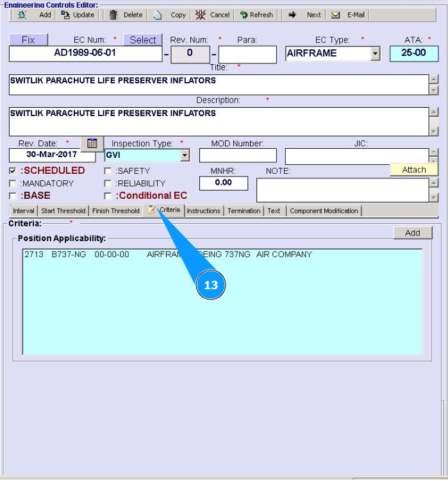This screenshot has height=481, width=448.
Task: Tick the BASE checkbox
Action: coord(13,196)
